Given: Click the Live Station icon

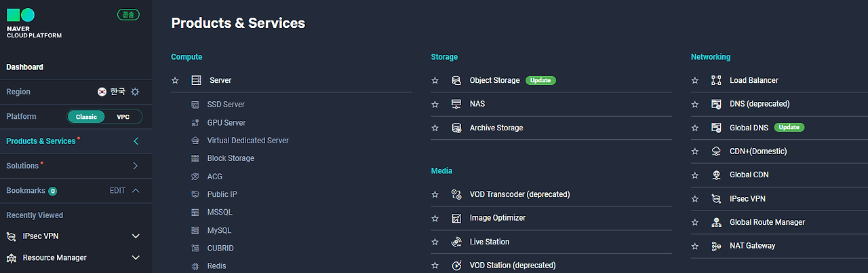Looking at the screenshot, I should pyautogui.click(x=456, y=242).
